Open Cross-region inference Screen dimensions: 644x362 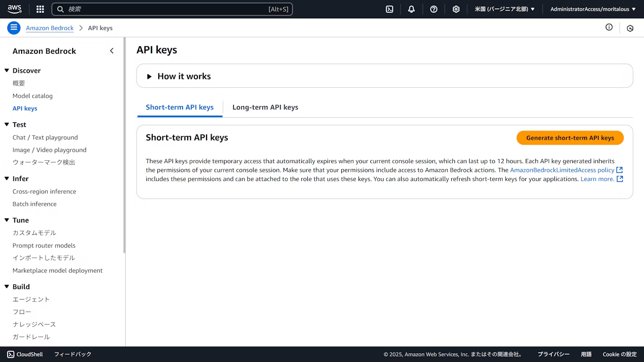(44, 192)
